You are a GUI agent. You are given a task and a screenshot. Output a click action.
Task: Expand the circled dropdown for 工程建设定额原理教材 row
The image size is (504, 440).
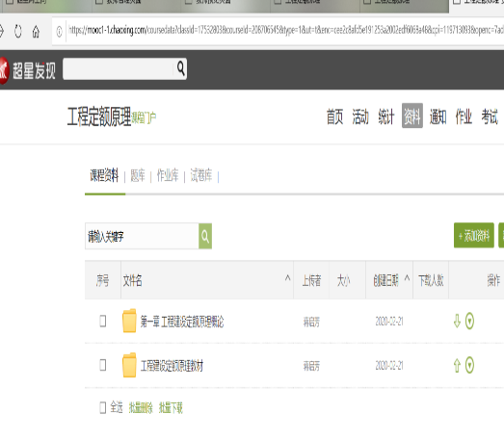click(469, 365)
